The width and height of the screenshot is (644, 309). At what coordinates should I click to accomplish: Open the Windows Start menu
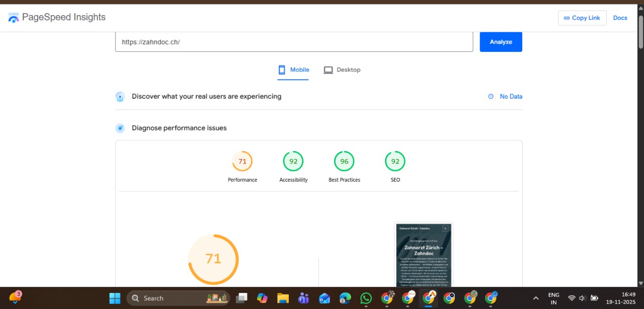click(115, 298)
